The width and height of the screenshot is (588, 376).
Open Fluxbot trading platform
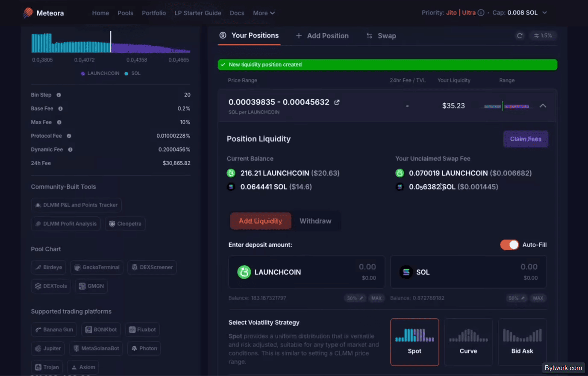(x=142, y=329)
